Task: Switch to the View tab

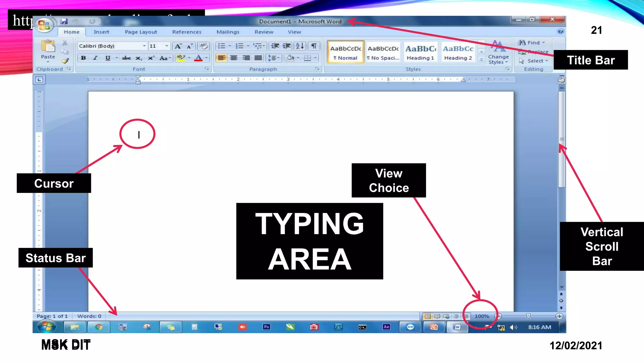Action: (294, 32)
